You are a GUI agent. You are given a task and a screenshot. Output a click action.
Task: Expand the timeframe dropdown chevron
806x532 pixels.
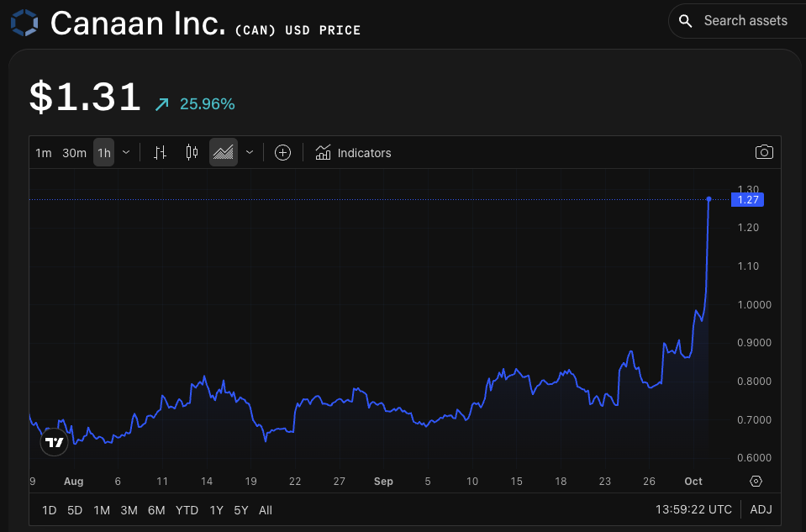pos(125,152)
